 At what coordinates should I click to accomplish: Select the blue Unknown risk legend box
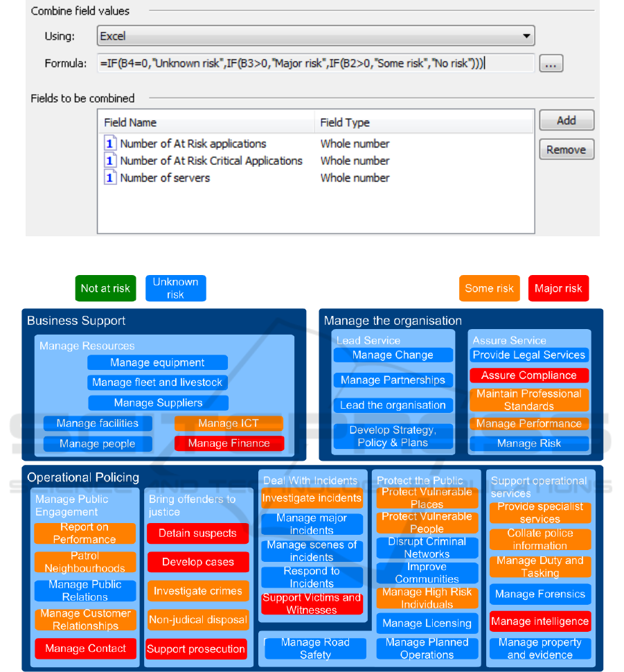click(x=175, y=288)
